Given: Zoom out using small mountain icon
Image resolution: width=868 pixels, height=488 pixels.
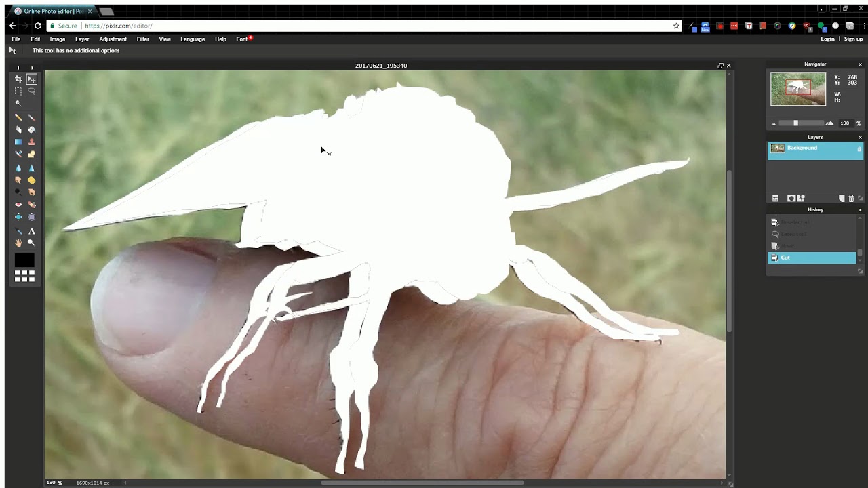Looking at the screenshot, I should [x=773, y=124].
